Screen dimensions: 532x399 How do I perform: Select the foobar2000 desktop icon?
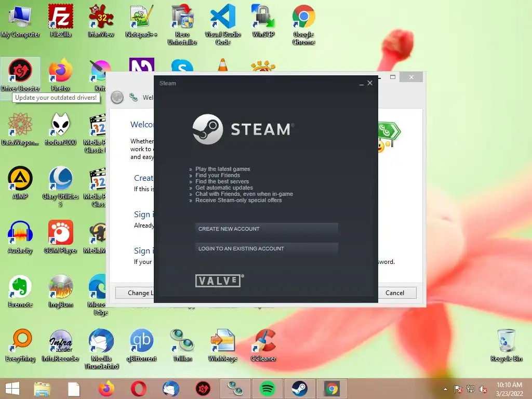click(x=60, y=129)
